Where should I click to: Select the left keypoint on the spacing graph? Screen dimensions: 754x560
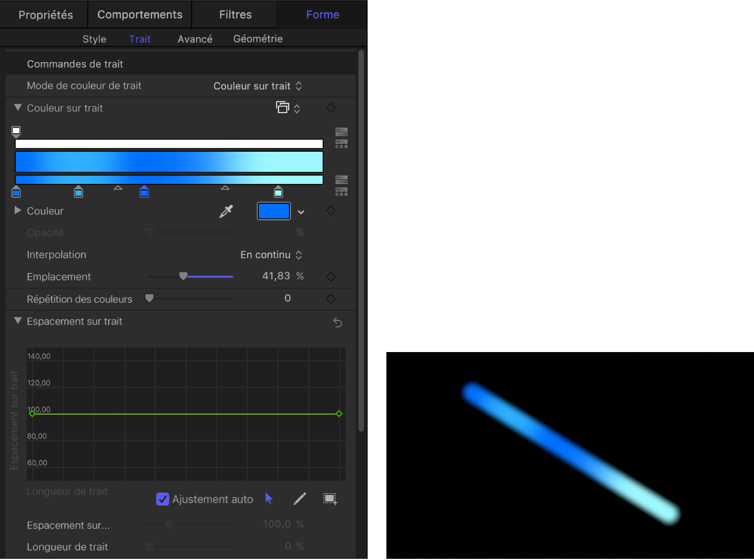pyautogui.click(x=32, y=414)
